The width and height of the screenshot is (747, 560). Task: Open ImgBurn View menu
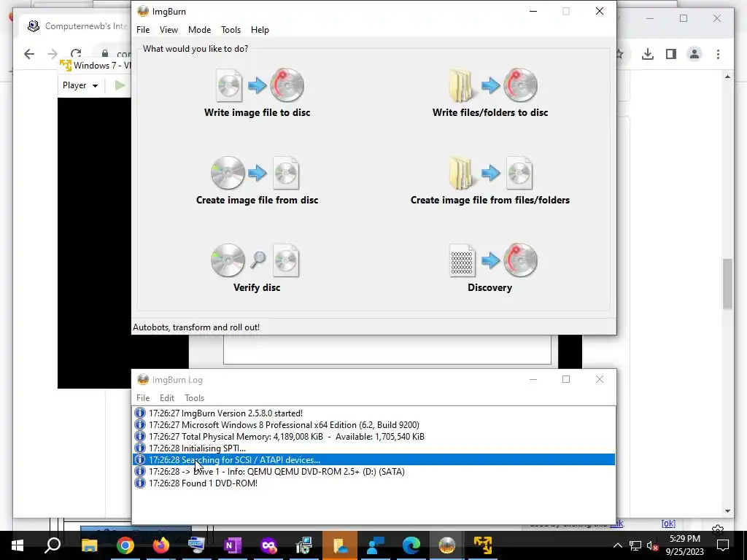pos(169,29)
